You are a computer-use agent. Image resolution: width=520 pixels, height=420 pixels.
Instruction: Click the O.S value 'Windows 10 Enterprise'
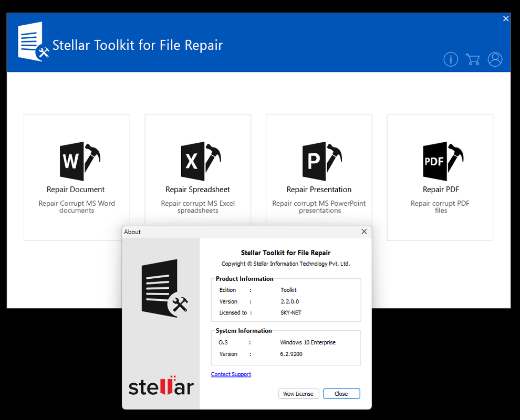(308, 342)
